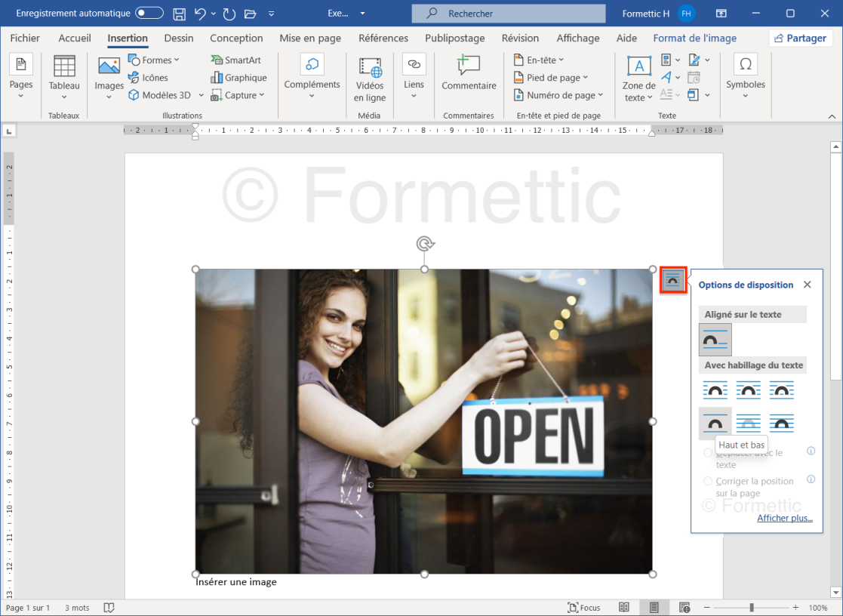The height and width of the screenshot is (616, 843).
Task: Enable Corriger la position sur la page
Action: (x=708, y=480)
